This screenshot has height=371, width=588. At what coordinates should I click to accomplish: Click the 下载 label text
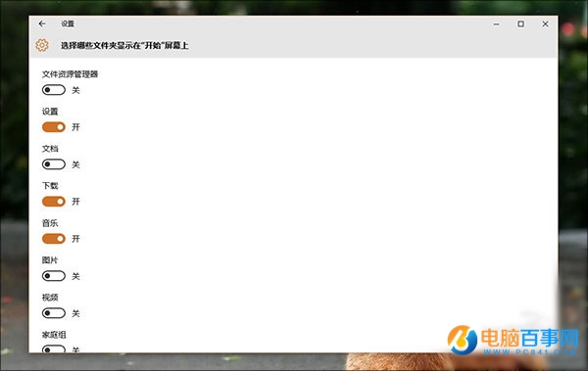50,186
